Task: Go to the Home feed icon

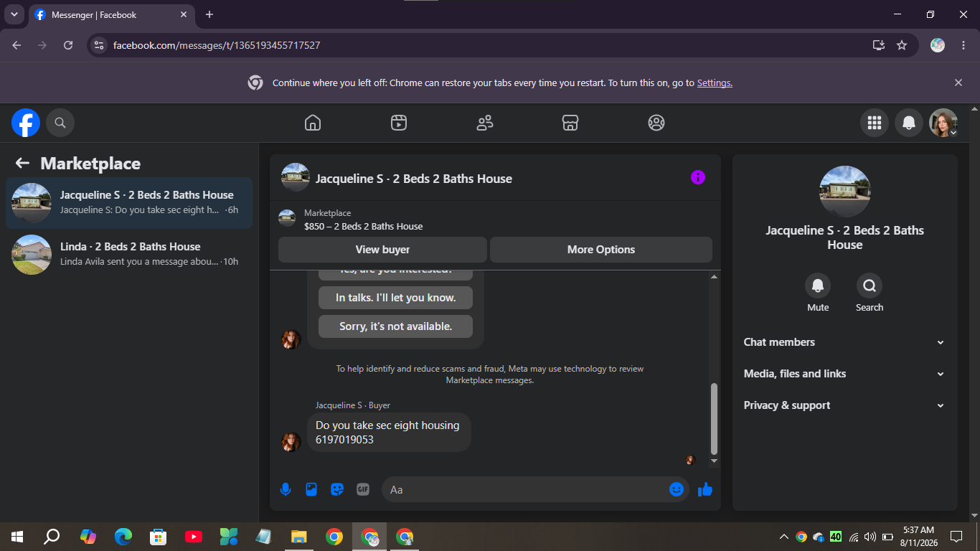Action: pos(313,123)
